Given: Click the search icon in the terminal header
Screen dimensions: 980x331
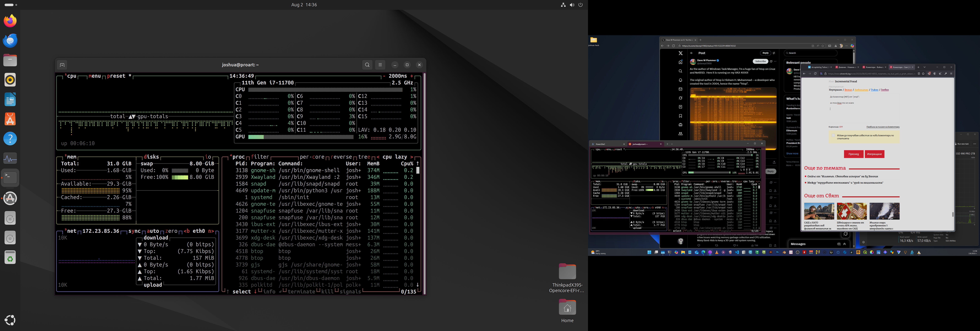Looking at the screenshot, I should [367, 65].
